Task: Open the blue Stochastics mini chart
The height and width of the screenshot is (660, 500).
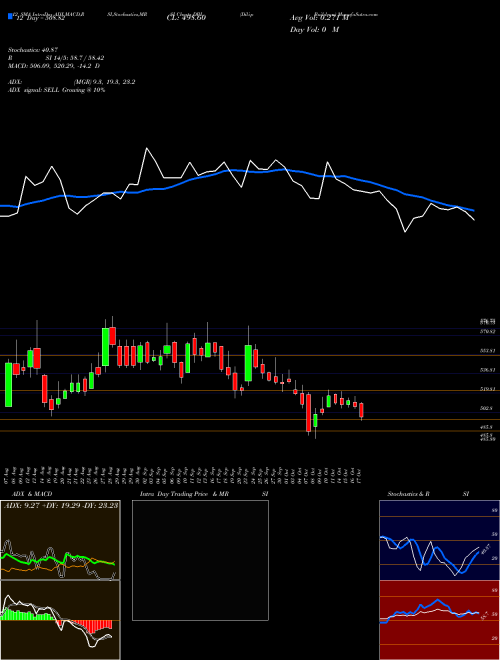Action: [x=439, y=540]
